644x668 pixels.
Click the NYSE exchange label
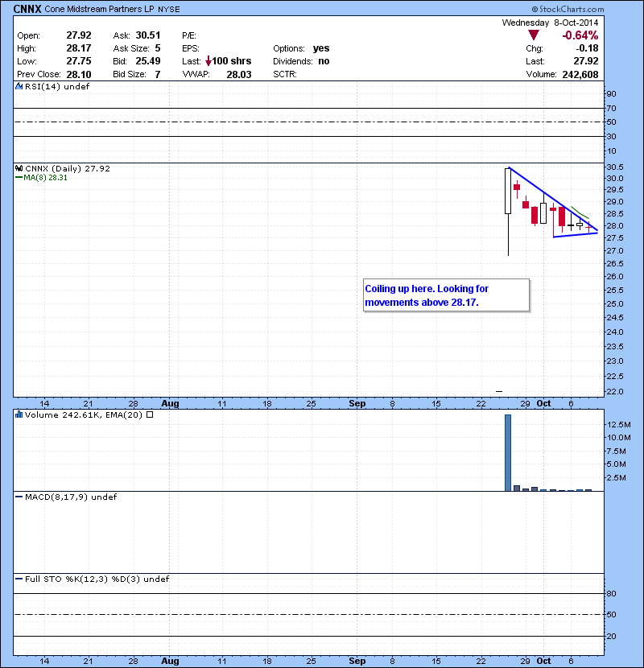(x=169, y=10)
